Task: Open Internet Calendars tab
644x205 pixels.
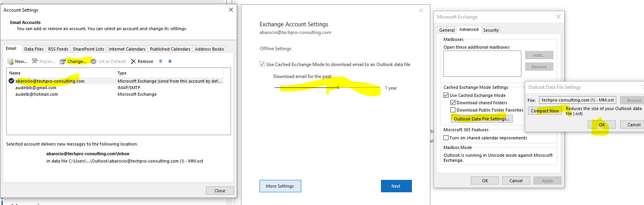Action: [x=127, y=49]
